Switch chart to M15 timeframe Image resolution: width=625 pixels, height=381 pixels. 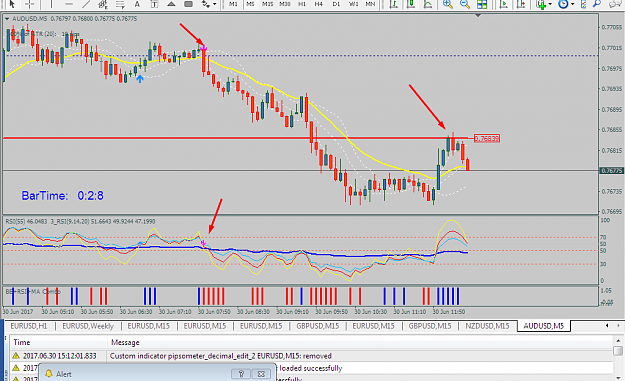pyautogui.click(x=267, y=4)
